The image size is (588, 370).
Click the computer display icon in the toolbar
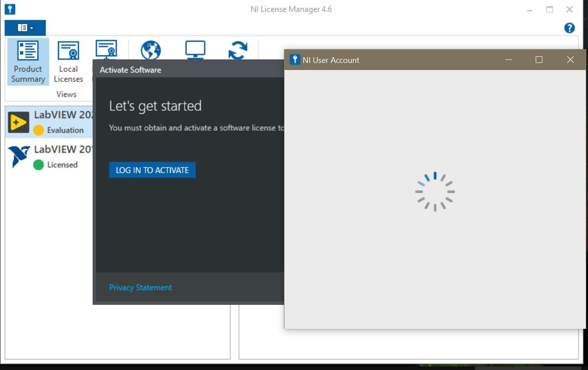[x=195, y=50]
